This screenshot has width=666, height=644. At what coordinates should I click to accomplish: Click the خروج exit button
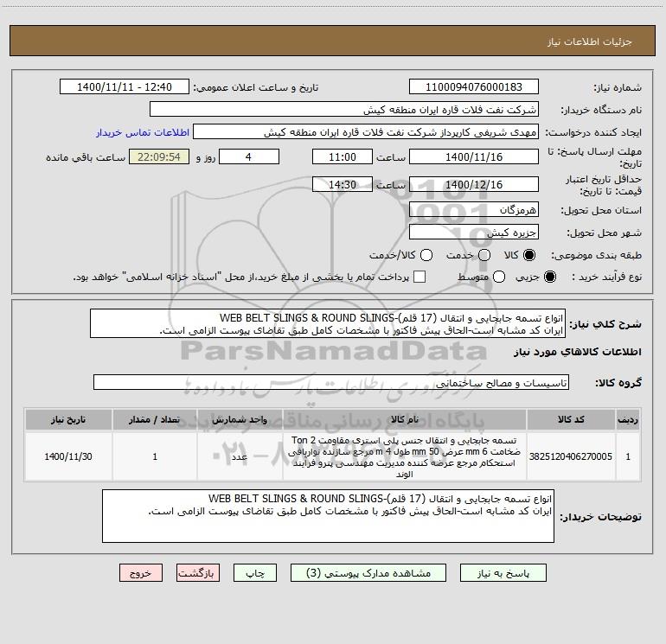tap(141, 573)
